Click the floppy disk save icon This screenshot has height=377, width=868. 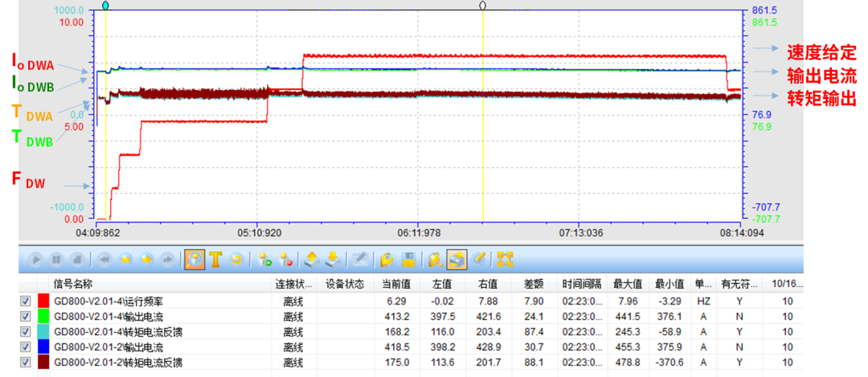[x=409, y=260]
